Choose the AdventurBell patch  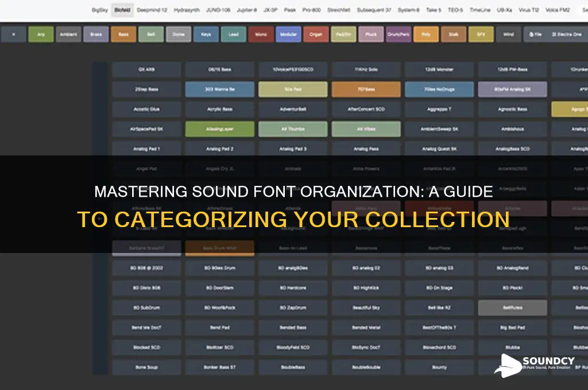click(293, 110)
